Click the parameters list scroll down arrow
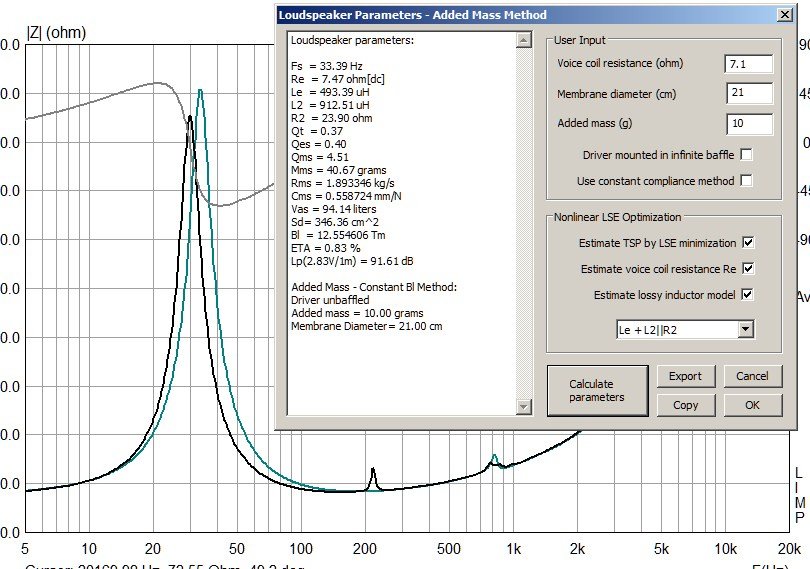Viewport: 810px width, 569px height. tap(523, 407)
